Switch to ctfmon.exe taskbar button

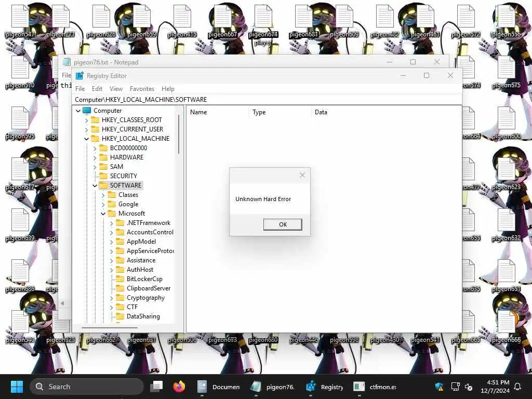click(375, 387)
